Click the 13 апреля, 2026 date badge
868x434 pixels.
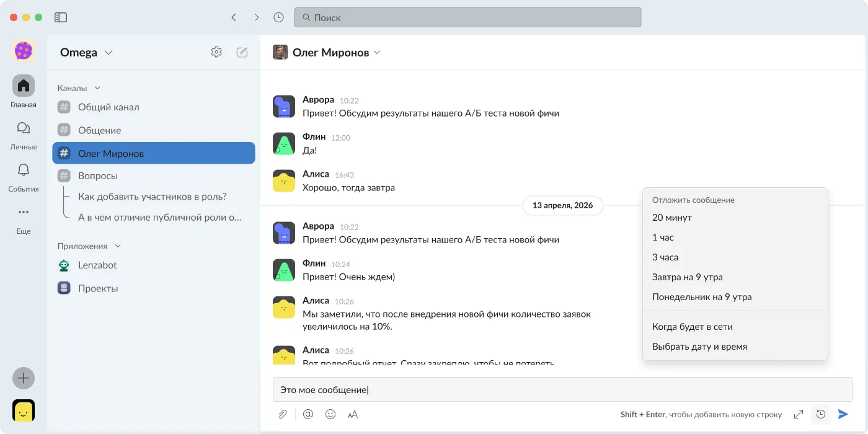coord(563,205)
